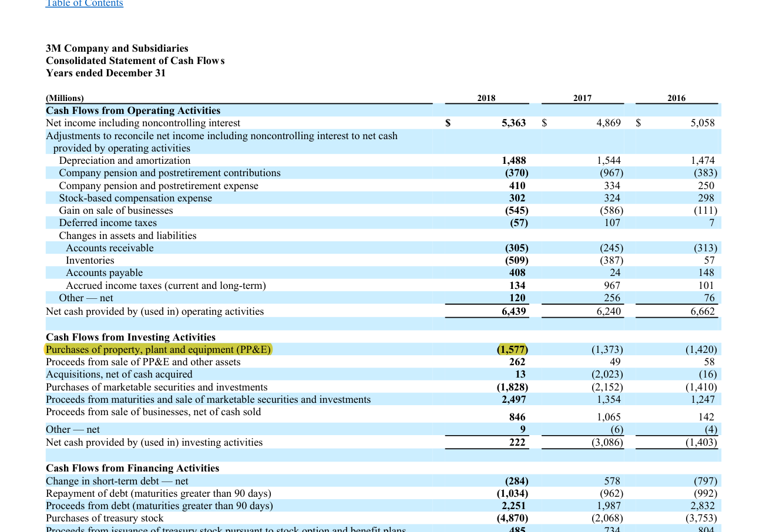Select the "Cash Flows from Investing Activities" heading
The width and height of the screenshot is (783, 532).
pos(130,337)
